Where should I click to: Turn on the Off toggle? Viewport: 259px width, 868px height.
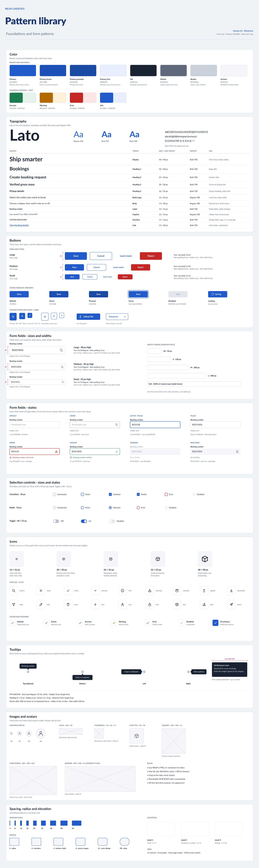tap(56, 521)
